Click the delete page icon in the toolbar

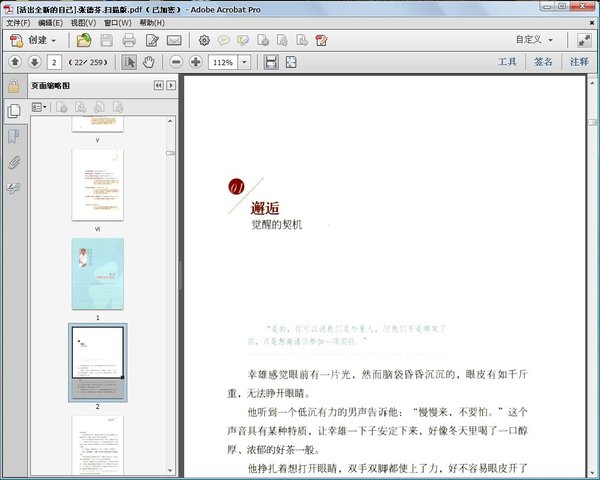282,40
